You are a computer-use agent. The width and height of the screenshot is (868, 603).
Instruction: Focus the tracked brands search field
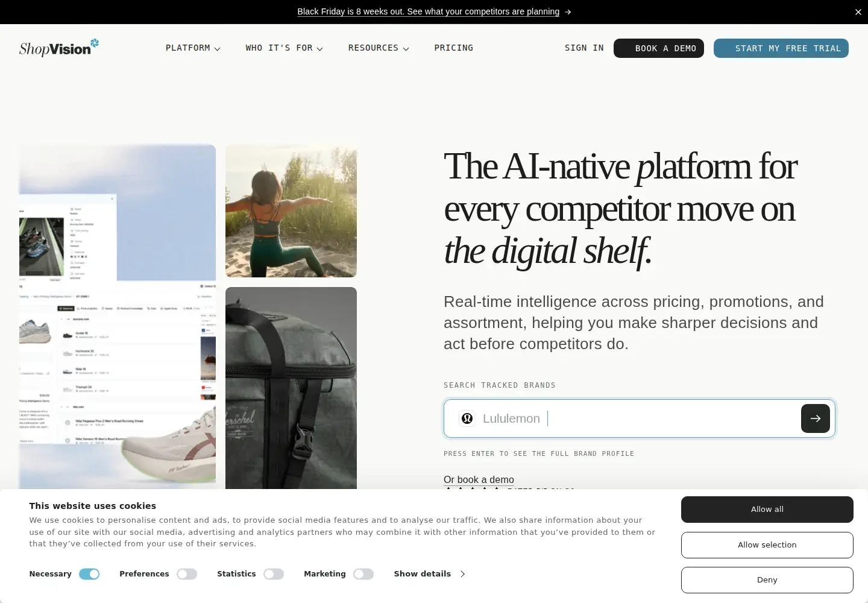pyautogui.click(x=640, y=418)
